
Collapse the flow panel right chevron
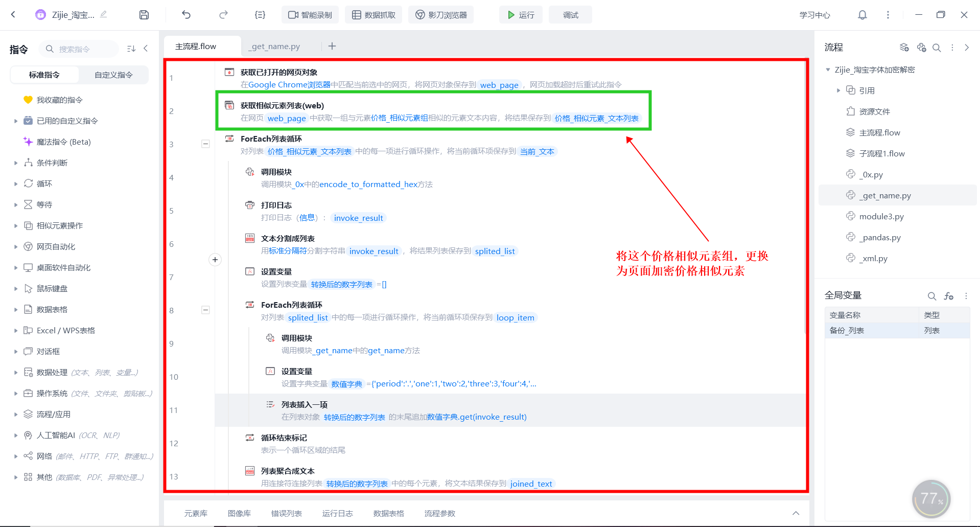pos(967,48)
